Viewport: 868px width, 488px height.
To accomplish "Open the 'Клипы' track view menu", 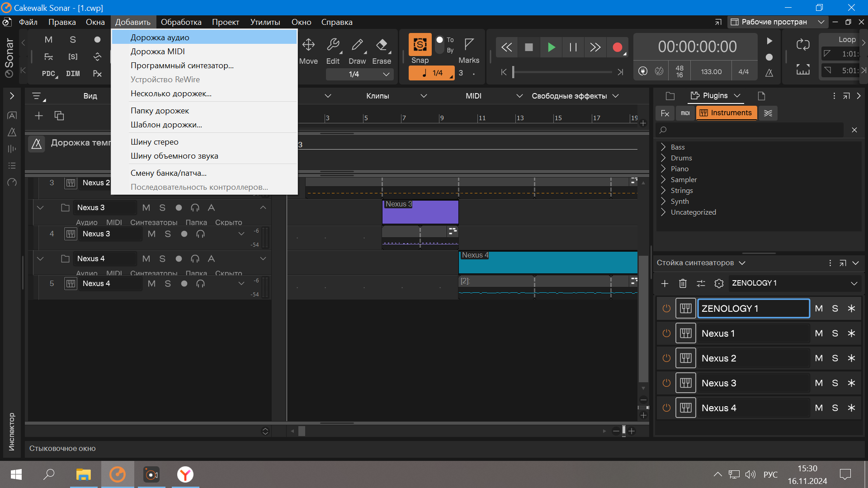I will [396, 96].
